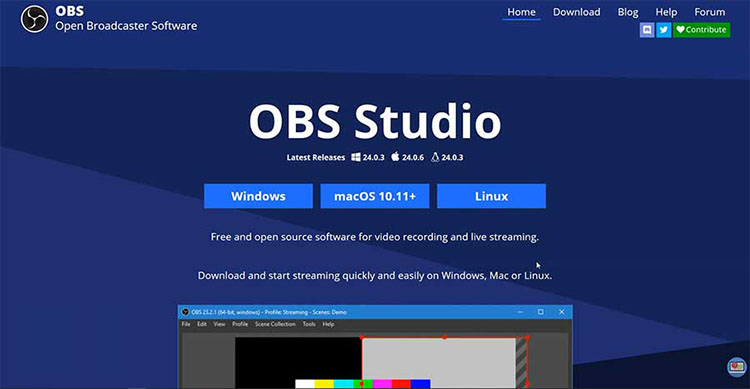Viewport: 750px width, 389px height.
Task: Click the Apple logo beside version 24.0.6
Action: (x=395, y=156)
